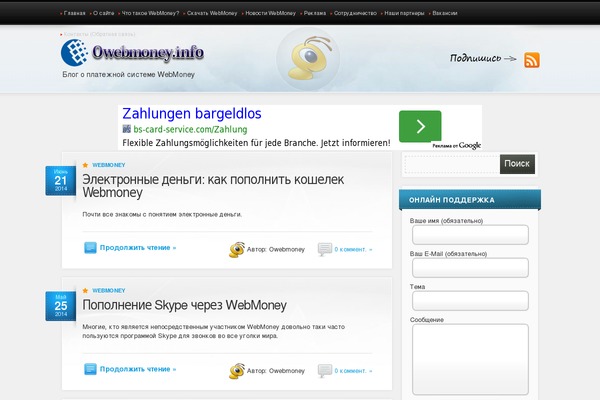Click the book icon under Электронные деньги post
Screen dimensions: 600x400
point(90,248)
